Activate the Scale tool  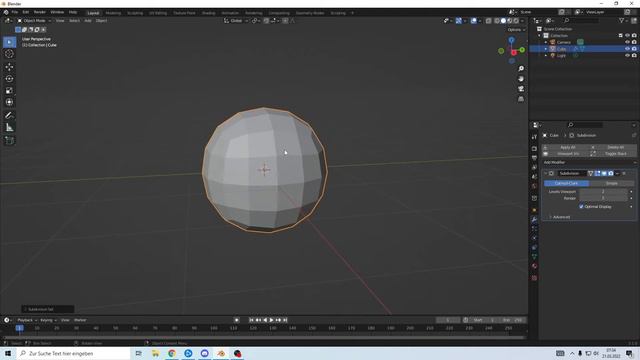pos(9,90)
